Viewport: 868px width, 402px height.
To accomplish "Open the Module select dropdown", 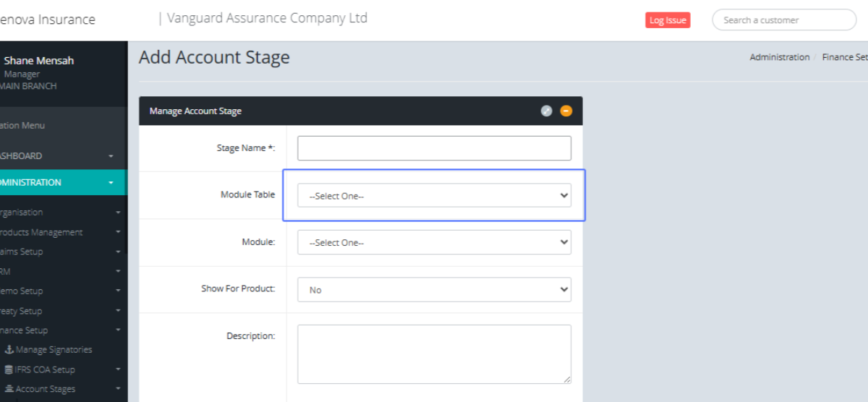I will click(434, 242).
